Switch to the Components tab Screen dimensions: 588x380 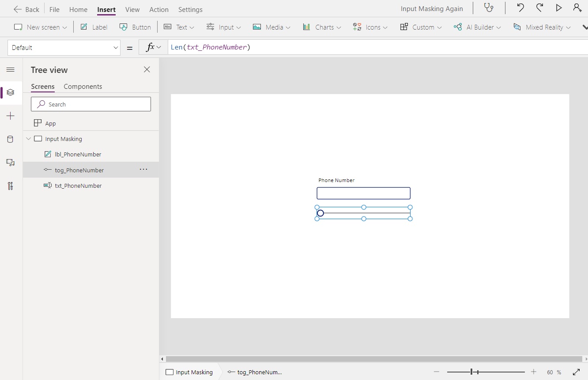click(x=83, y=87)
